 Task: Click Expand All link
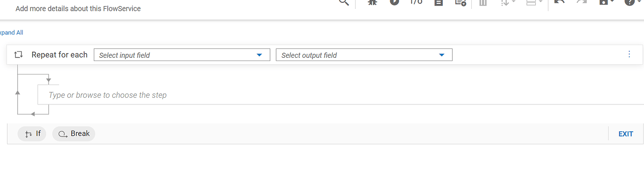11,33
